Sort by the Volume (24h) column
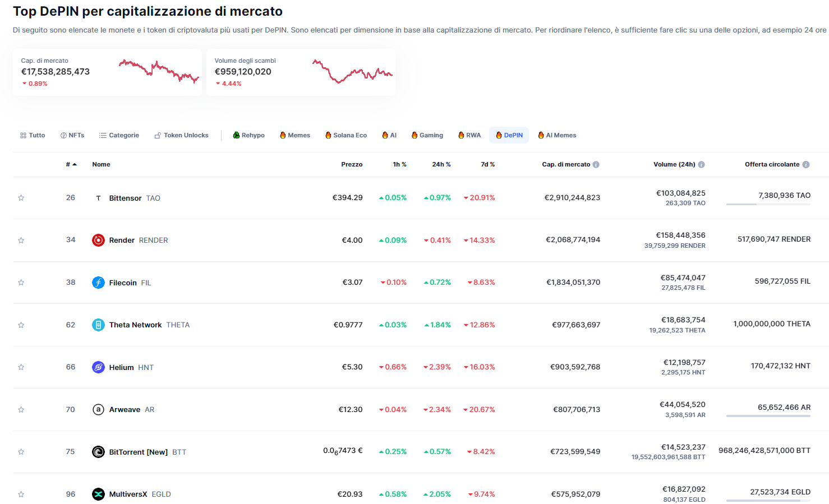 tap(674, 164)
